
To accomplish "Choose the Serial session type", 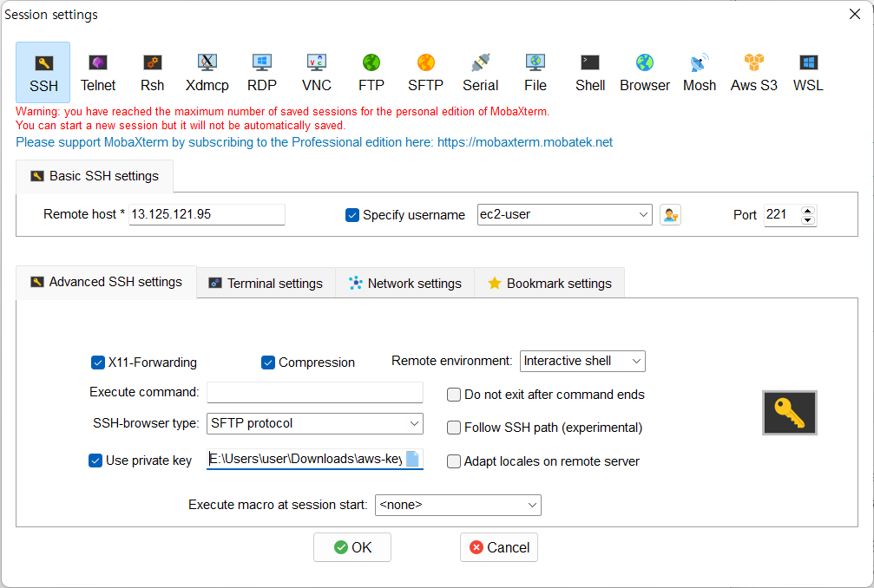I will pyautogui.click(x=481, y=72).
